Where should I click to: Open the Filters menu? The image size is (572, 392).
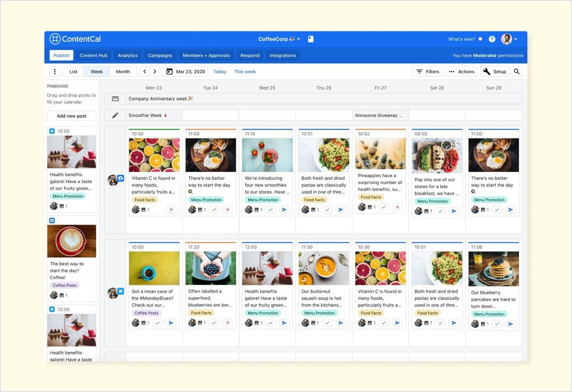click(x=427, y=71)
